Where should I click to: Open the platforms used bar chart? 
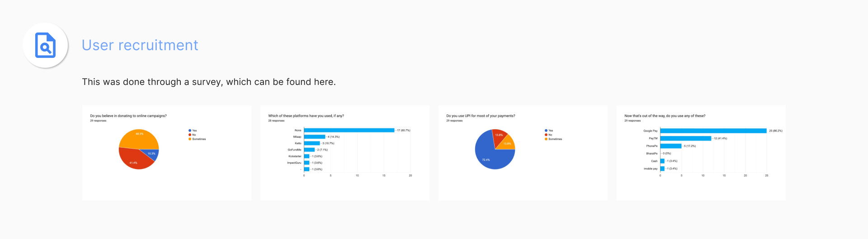click(x=345, y=153)
